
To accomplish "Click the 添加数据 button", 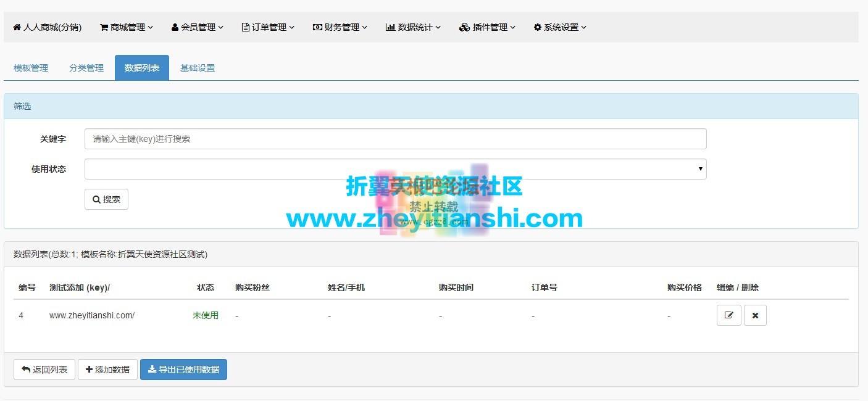I will pyautogui.click(x=107, y=370).
